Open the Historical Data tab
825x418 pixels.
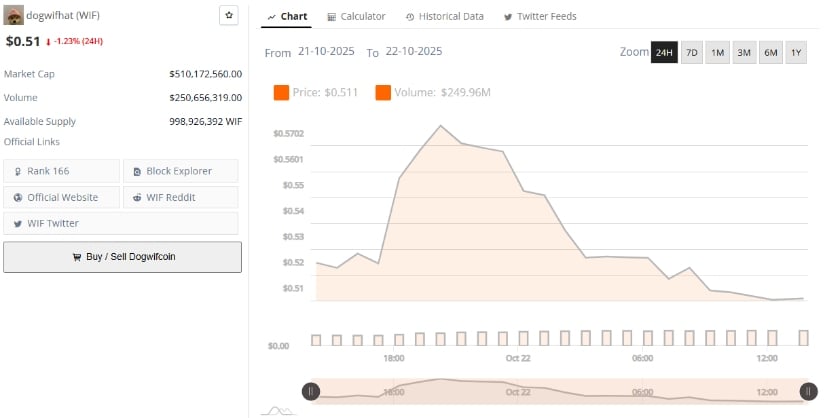[x=444, y=16]
